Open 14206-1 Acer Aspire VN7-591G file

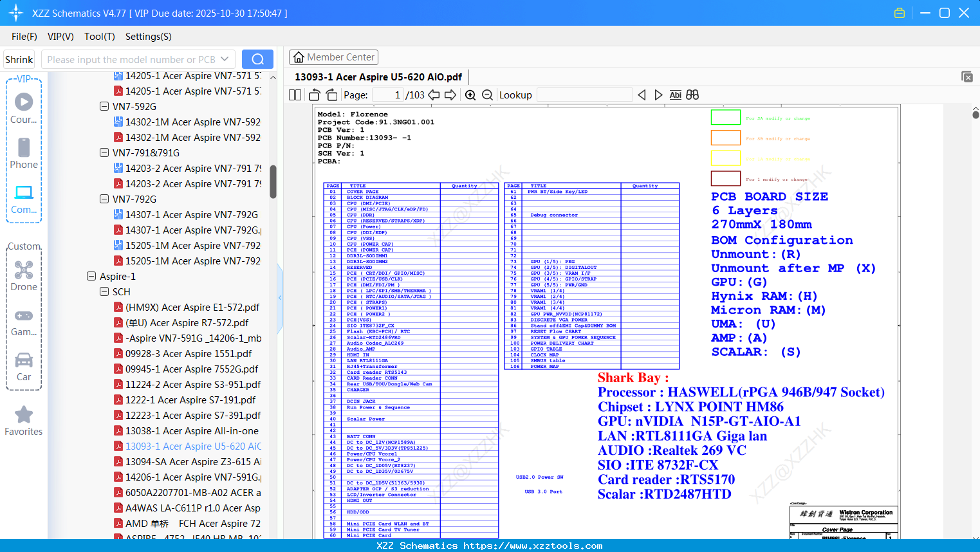(193, 477)
